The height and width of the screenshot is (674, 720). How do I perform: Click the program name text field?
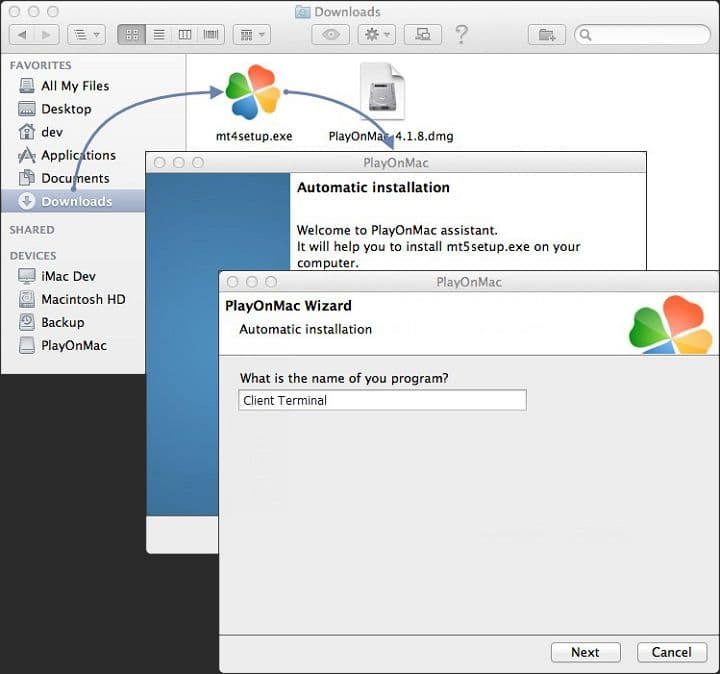pos(382,400)
